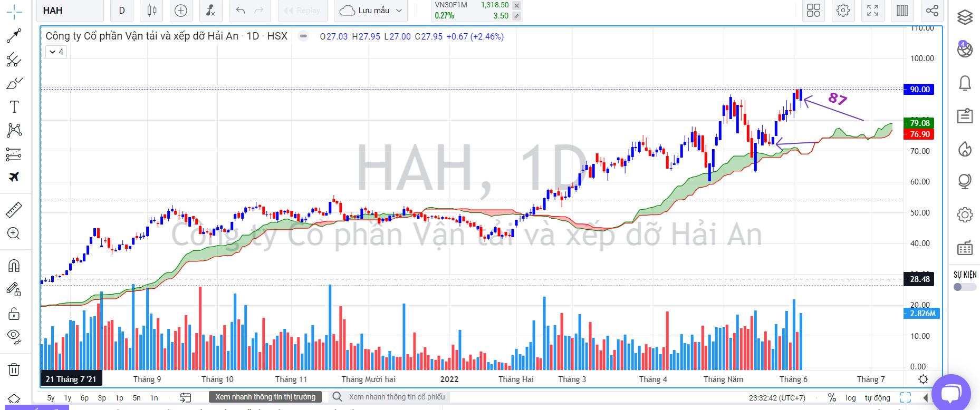Select the 1y time range
The height and width of the screenshot is (410, 980).
[x=68, y=398]
